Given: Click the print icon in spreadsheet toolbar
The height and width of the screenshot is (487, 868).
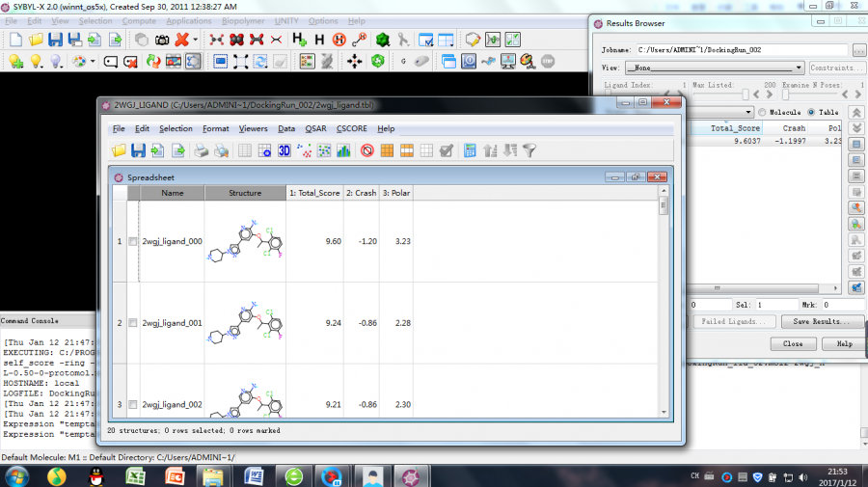Looking at the screenshot, I should coord(202,150).
